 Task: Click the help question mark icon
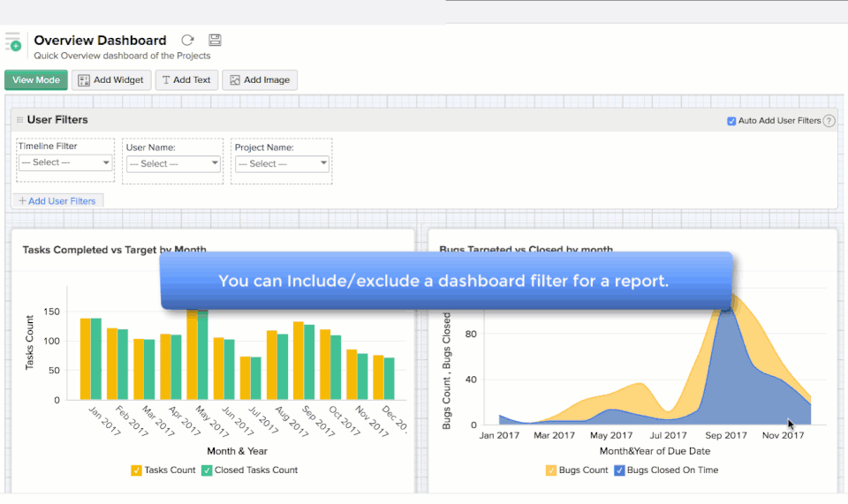pos(829,121)
